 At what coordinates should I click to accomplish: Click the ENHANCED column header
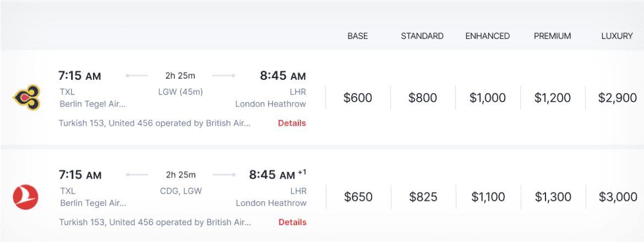(488, 36)
